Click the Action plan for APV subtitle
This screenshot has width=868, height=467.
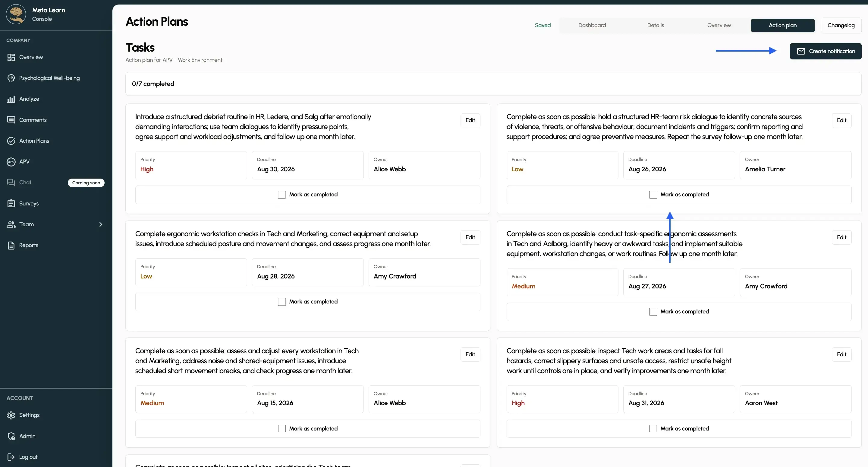click(x=174, y=60)
